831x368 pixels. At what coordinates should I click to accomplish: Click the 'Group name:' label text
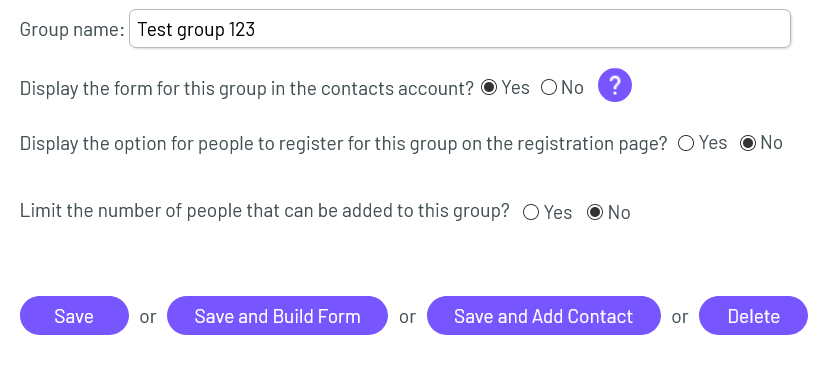point(72,30)
